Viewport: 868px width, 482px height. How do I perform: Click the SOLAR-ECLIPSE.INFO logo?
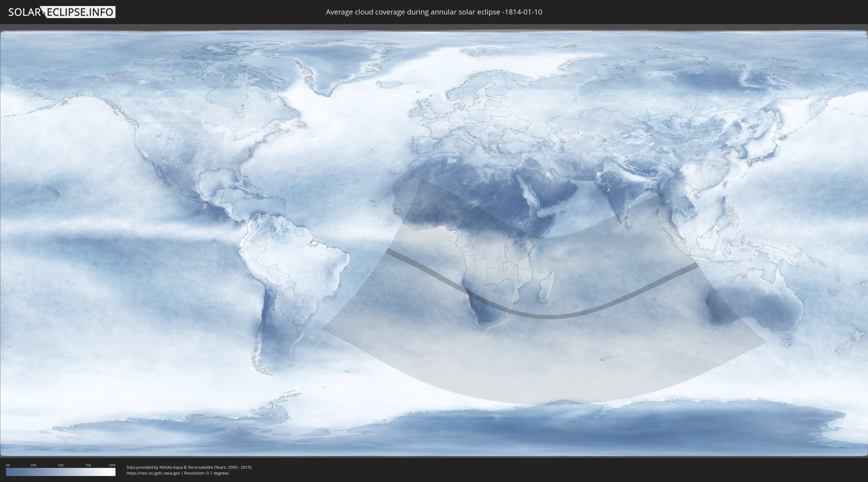click(62, 12)
